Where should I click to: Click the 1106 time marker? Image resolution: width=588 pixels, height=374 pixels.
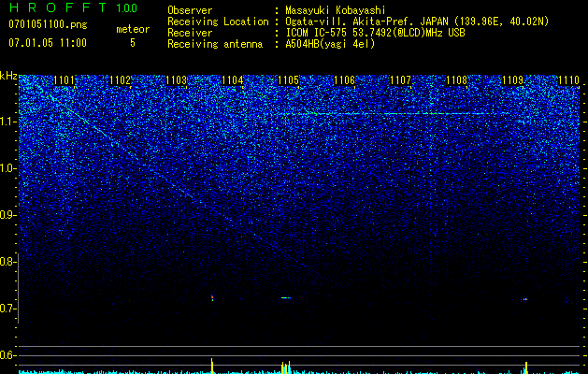[x=344, y=80]
